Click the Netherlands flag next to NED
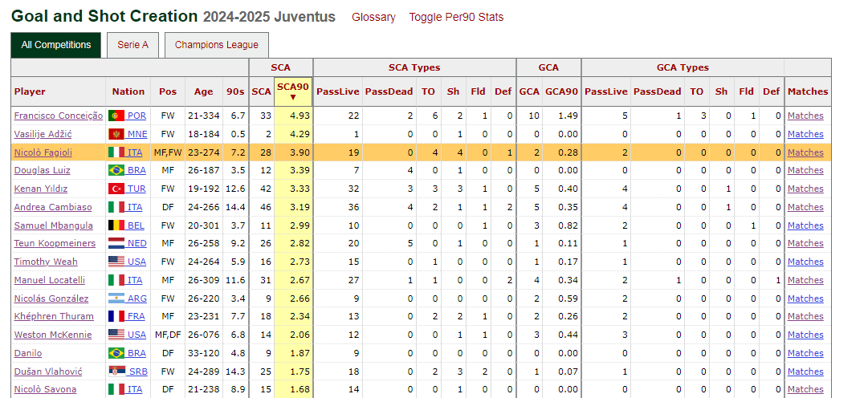868x398 pixels. pyautogui.click(x=116, y=244)
